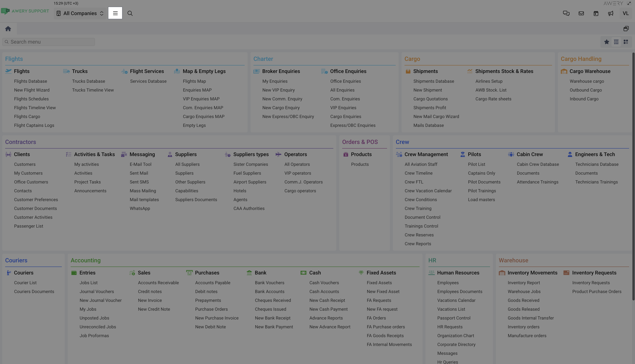Toggle favorites star view
635x364 pixels.
click(x=606, y=42)
